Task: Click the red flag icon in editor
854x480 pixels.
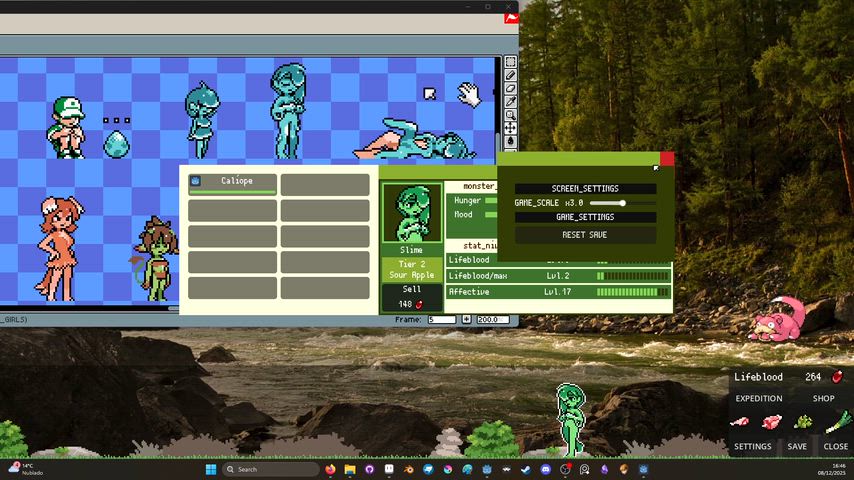Action: coord(511,18)
